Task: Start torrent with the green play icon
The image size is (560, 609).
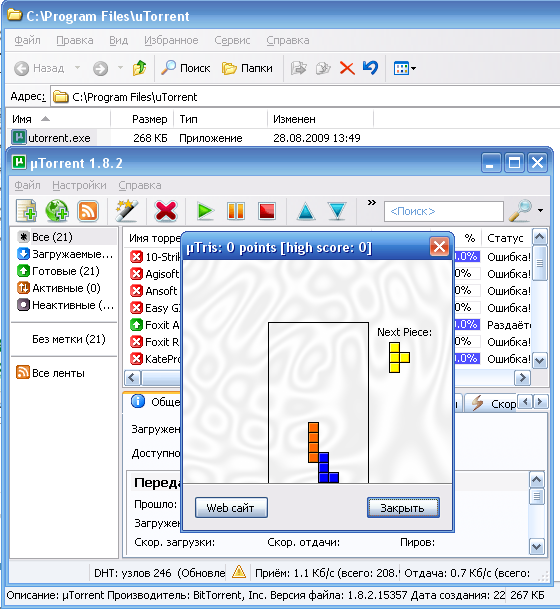Action: [205, 211]
